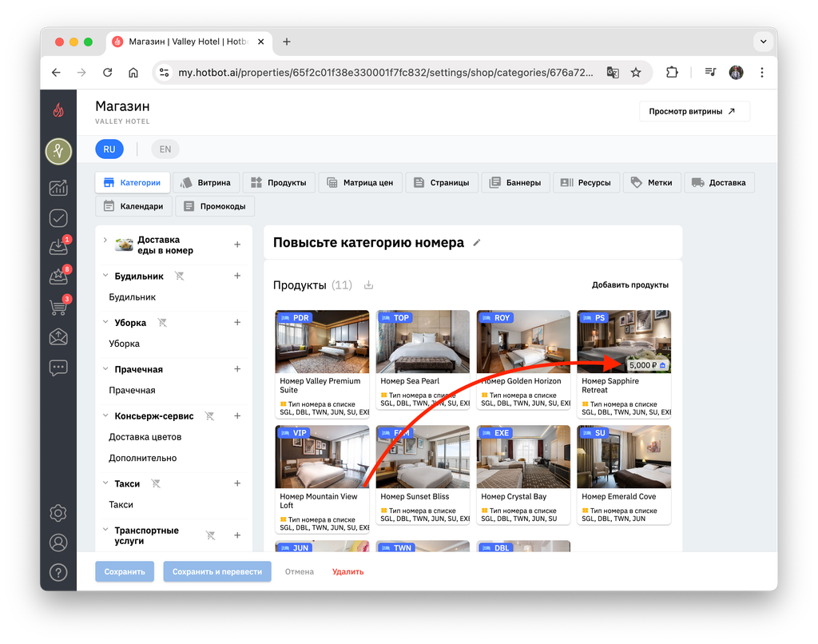Click the Hotbot flame logo in sidebar

[58, 110]
